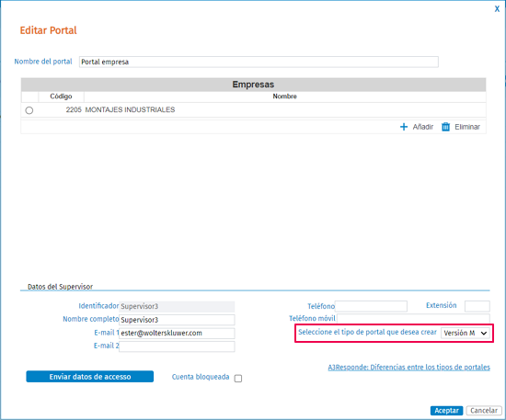Click the Datos del Supervisor heading
Image resolution: width=506 pixels, height=420 pixels.
point(60,287)
